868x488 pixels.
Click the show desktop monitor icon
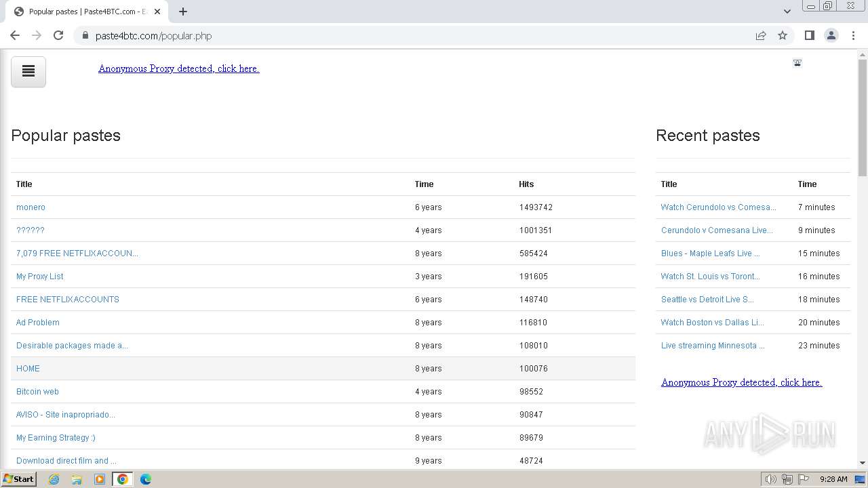click(x=861, y=479)
